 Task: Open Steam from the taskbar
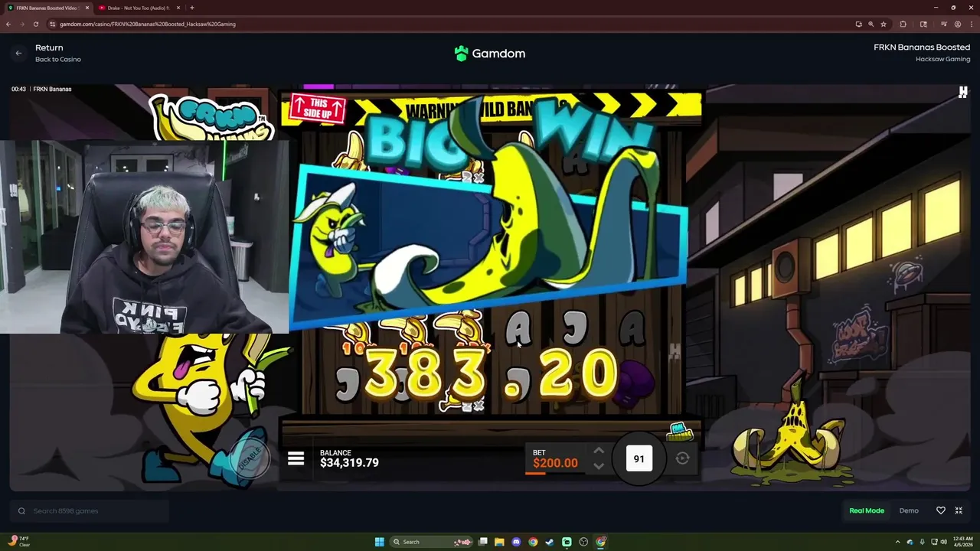[550, 542]
